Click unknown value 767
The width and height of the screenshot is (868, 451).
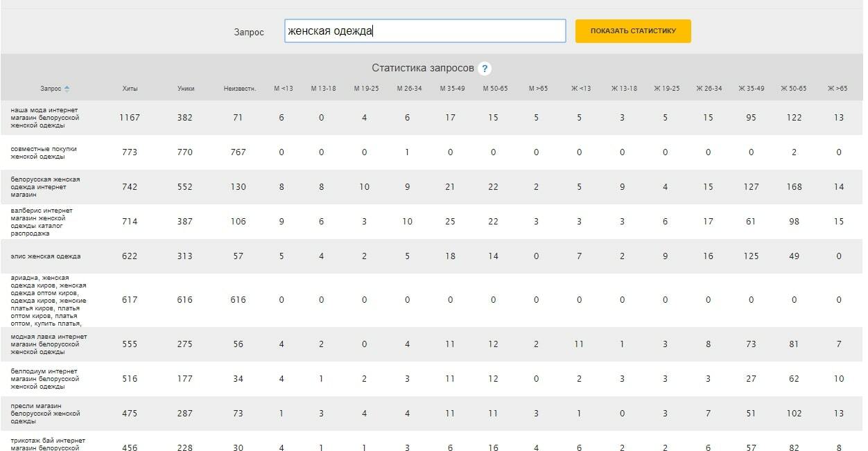[x=238, y=152]
